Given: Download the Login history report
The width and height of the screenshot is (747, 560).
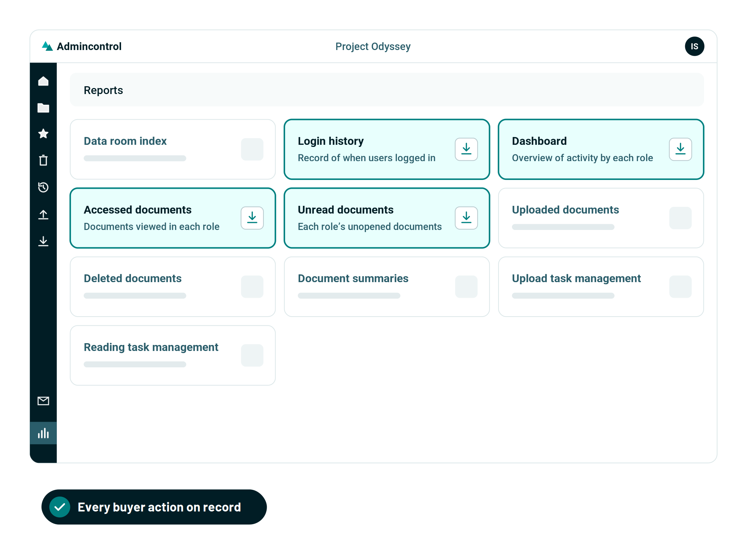Looking at the screenshot, I should (x=466, y=149).
